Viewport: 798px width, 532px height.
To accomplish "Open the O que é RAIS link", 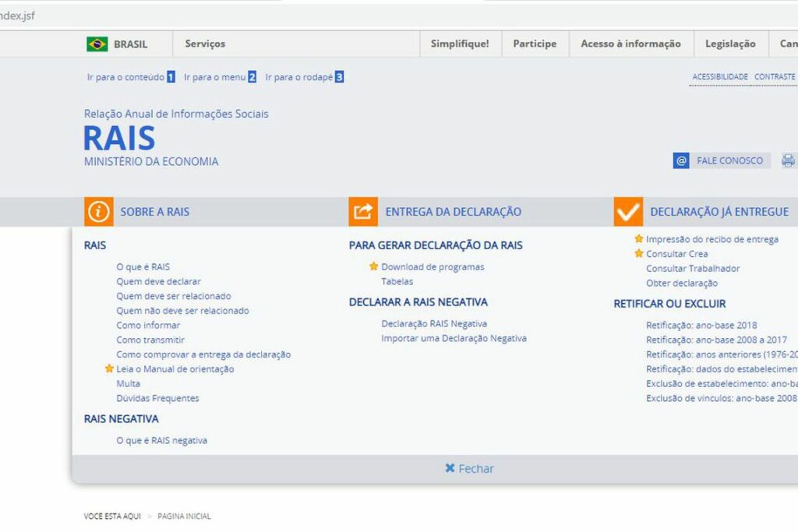I will pyautogui.click(x=143, y=266).
